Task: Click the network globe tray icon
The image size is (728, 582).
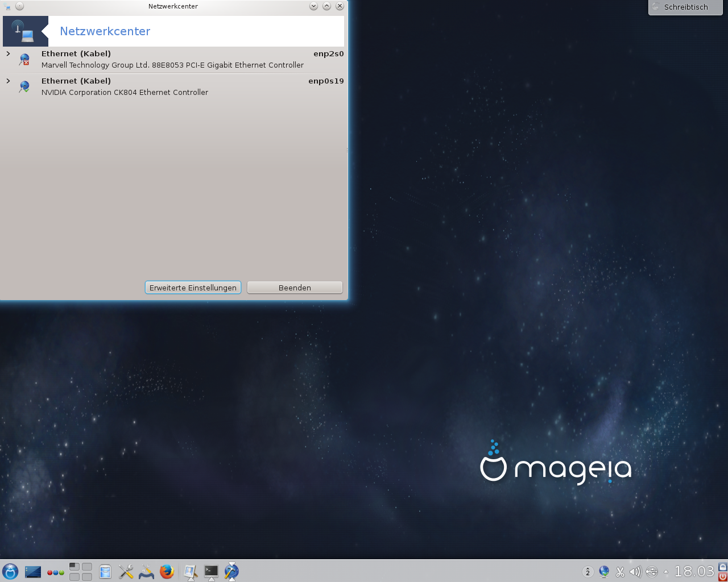Action: coord(604,572)
